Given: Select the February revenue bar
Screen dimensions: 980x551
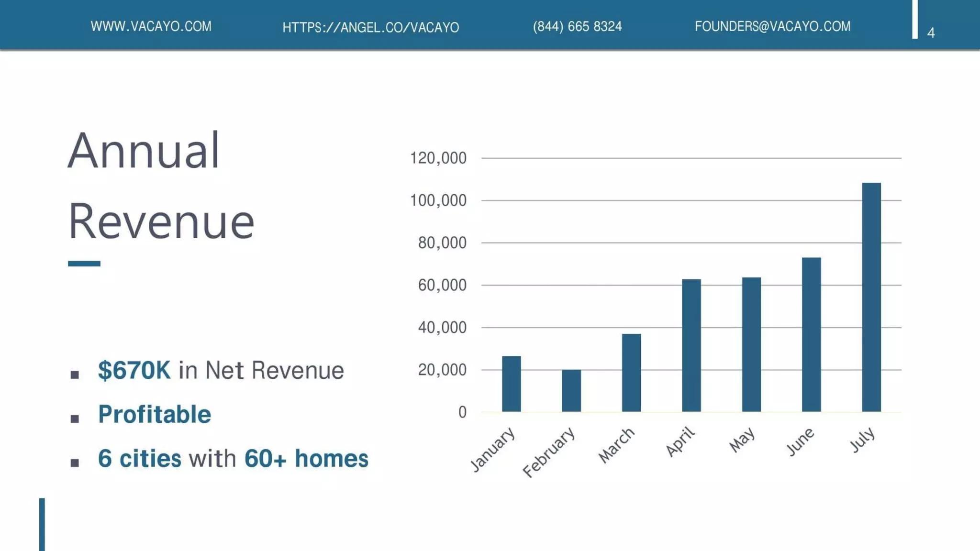Looking at the screenshot, I should pos(571,391).
